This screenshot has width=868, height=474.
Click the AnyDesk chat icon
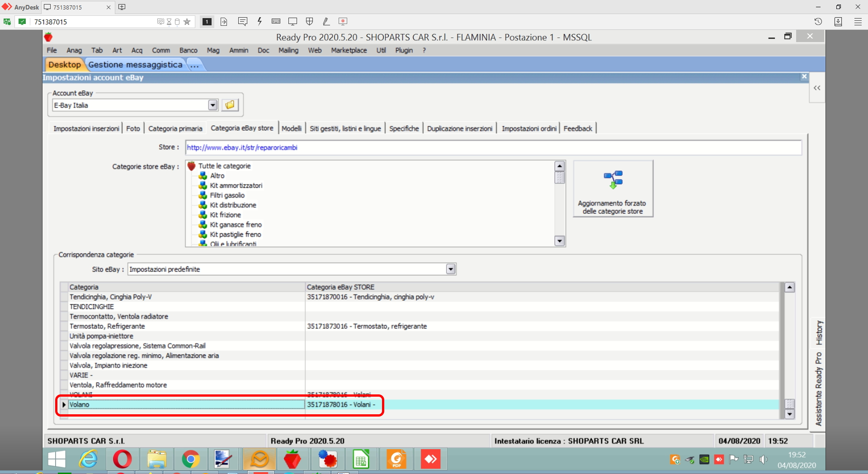click(243, 21)
